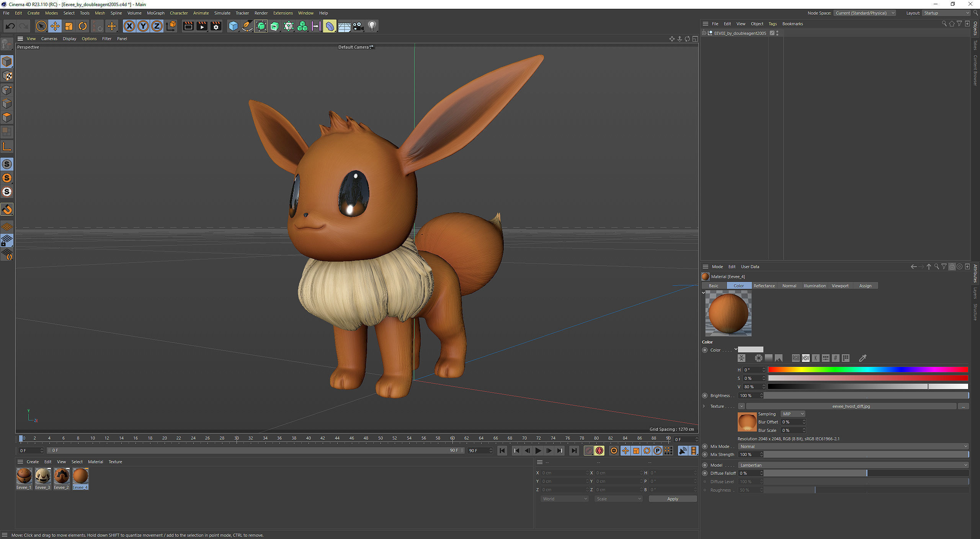Click the Color swatch field
Viewport: 980px width, 539px height.
pyautogui.click(x=750, y=350)
